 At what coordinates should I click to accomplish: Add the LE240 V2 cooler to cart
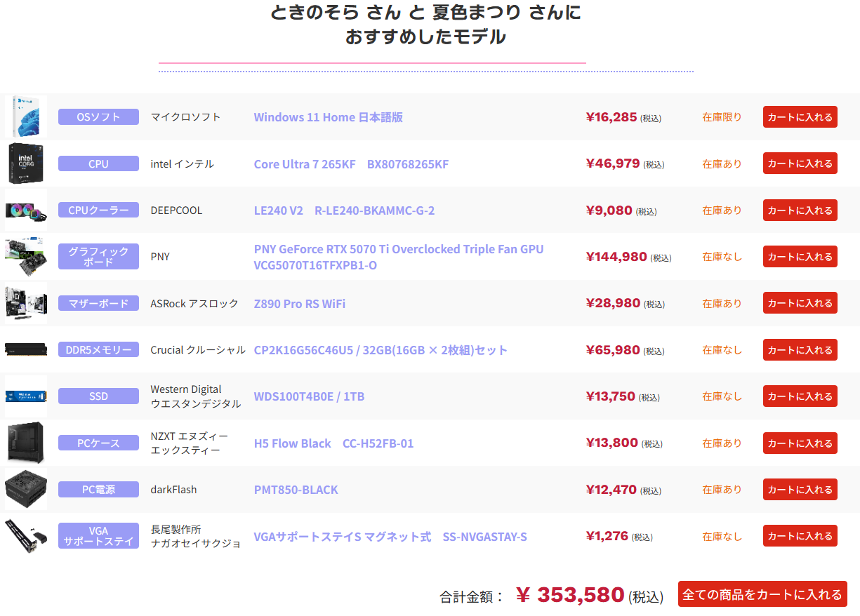click(x=800, y=210)
